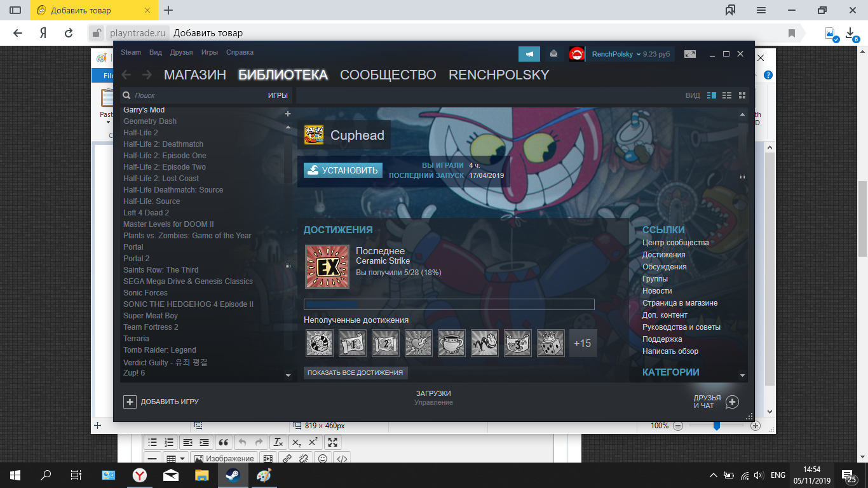
Task: Select Terraria in the game list
Action: coord(136,339)
